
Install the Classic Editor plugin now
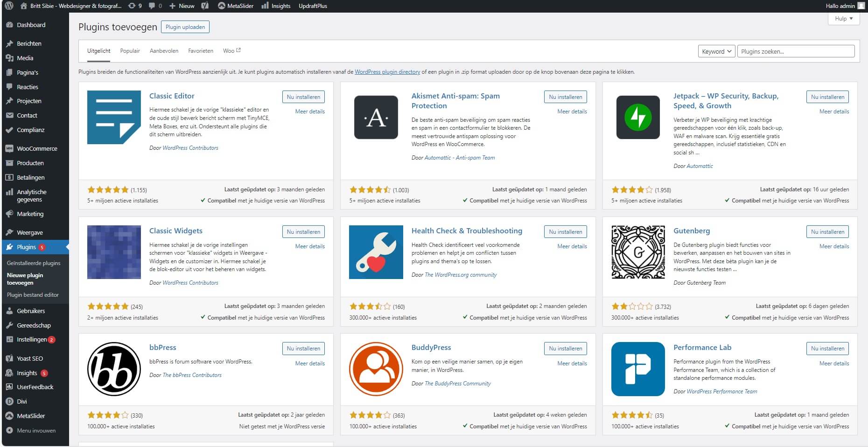[x=303, y=97]
